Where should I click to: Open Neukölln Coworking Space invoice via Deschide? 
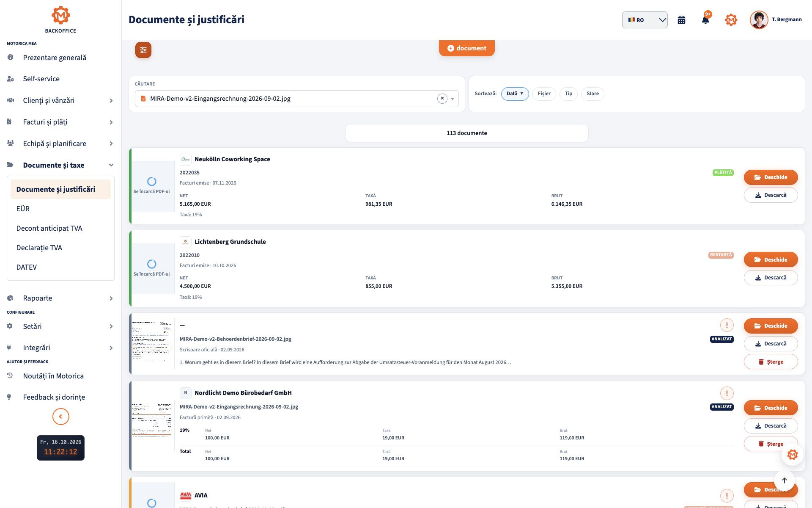pyautogui.click(x=771, y=177)
